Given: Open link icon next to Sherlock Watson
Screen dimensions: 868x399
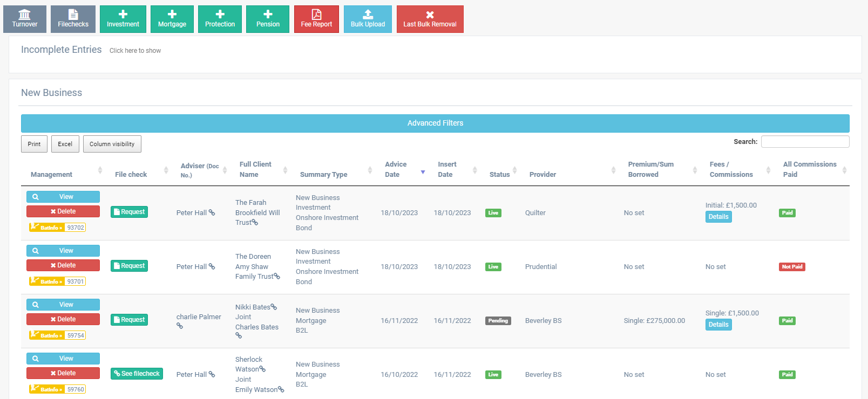Looking at the screenshot, I should (x=262, y=369).
